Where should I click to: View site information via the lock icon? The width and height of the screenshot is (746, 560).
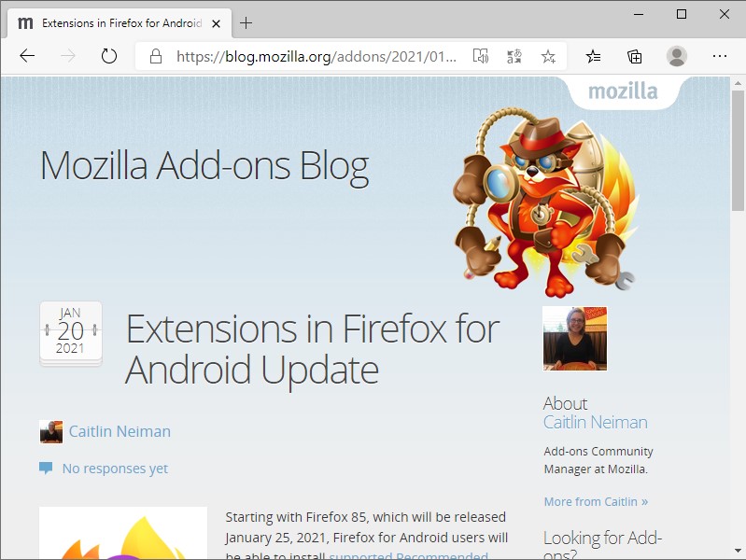[156, 56]
